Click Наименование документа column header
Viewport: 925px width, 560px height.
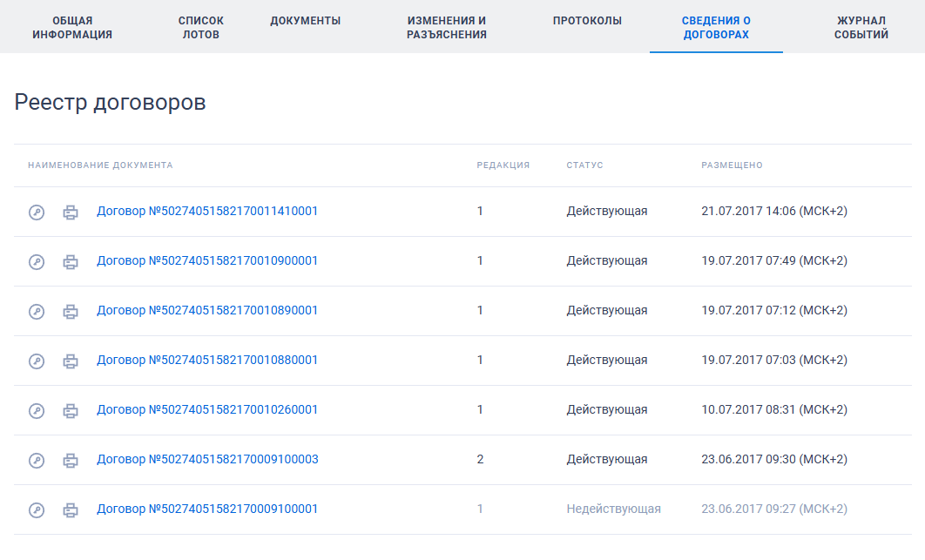[x=100, y=165]
